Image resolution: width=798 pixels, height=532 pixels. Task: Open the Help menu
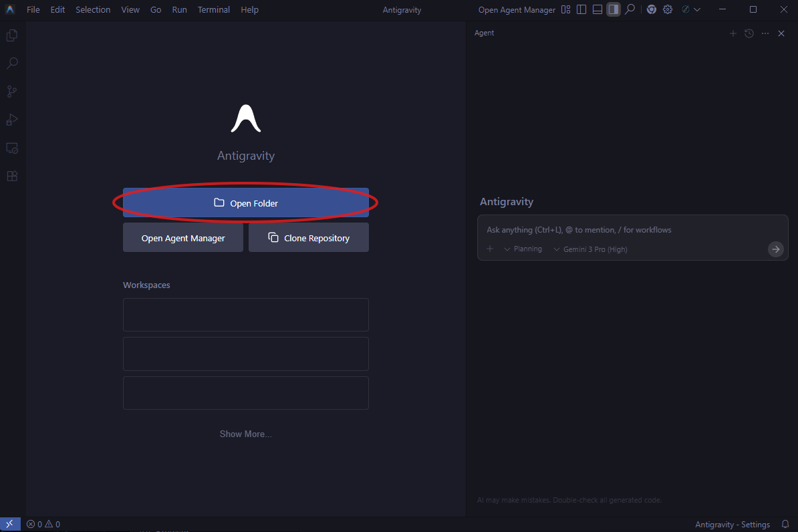(249, 9)
